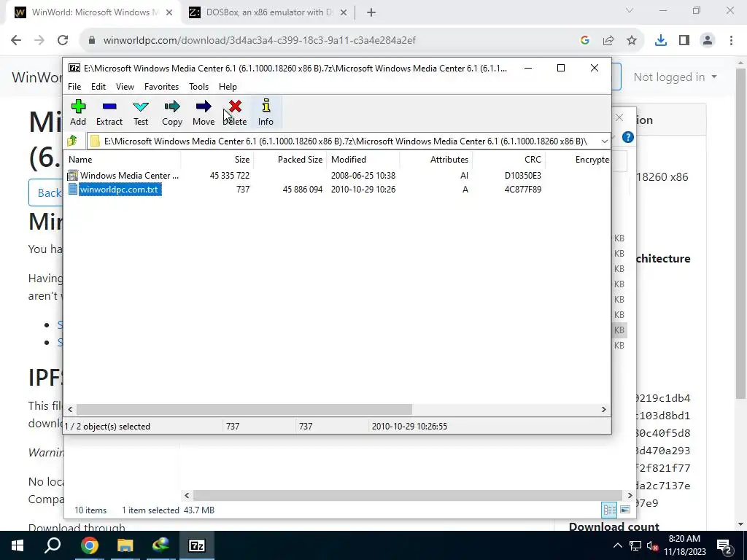Click the 7z icon in window title bar

(x=74, y=68)
